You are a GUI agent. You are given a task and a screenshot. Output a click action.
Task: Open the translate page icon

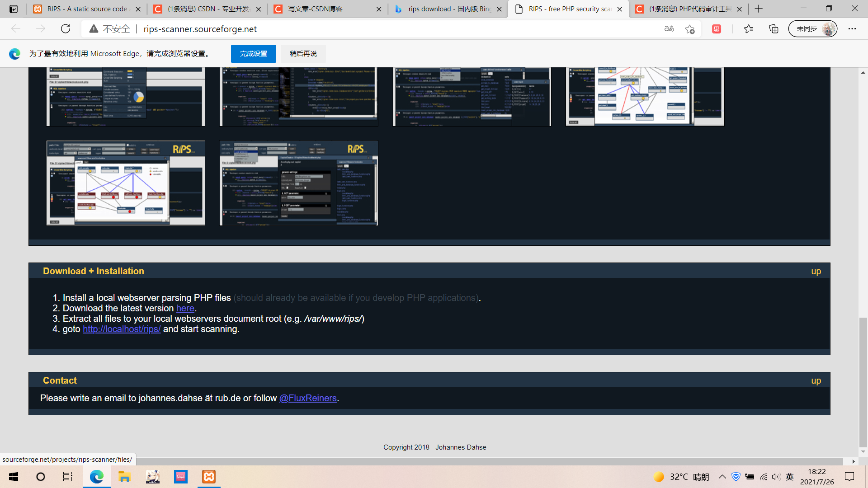(x=669, y=29)
